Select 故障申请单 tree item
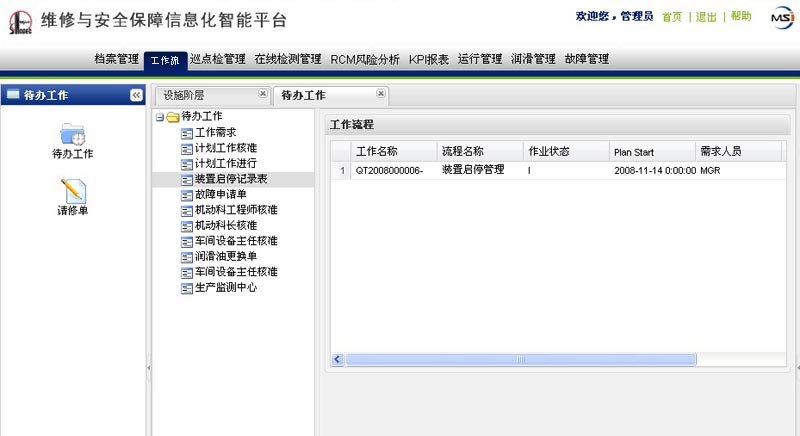 [220, 194]
